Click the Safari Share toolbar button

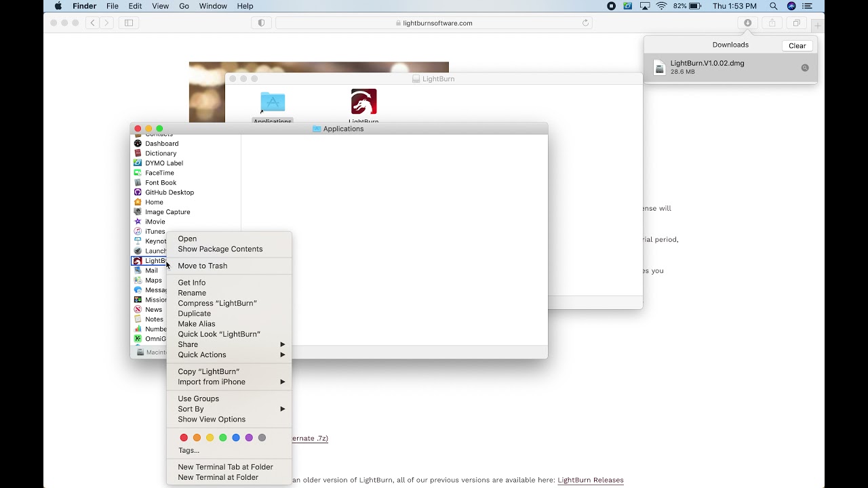[772, 23]
